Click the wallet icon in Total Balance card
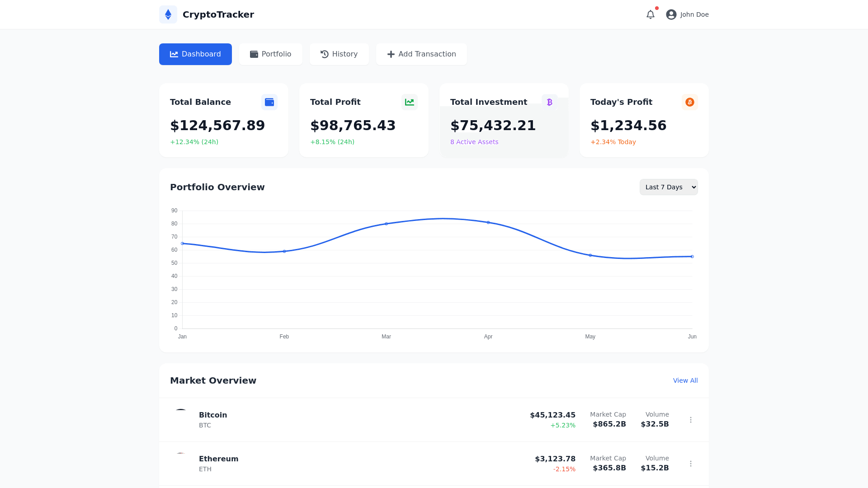 (x=269, y=102)
